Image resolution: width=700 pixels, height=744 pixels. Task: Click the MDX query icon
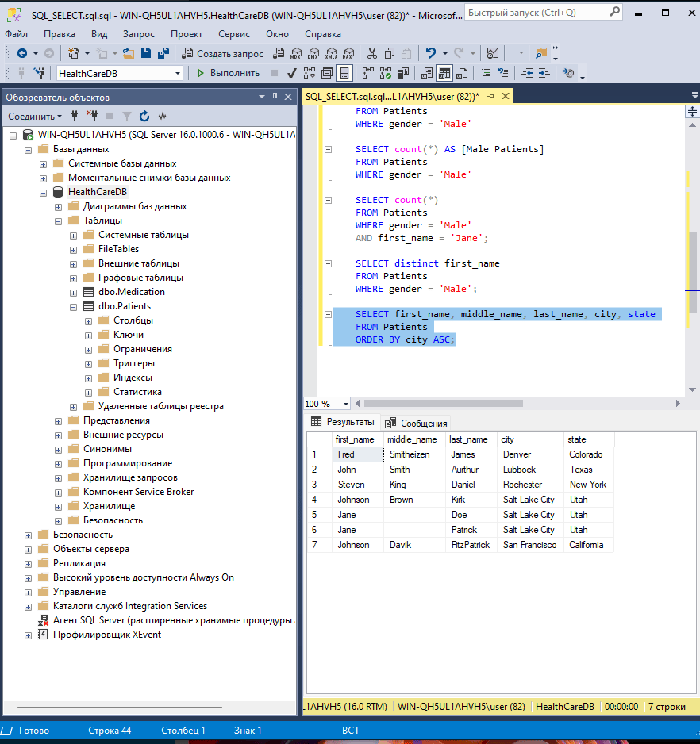pos(296,53)
